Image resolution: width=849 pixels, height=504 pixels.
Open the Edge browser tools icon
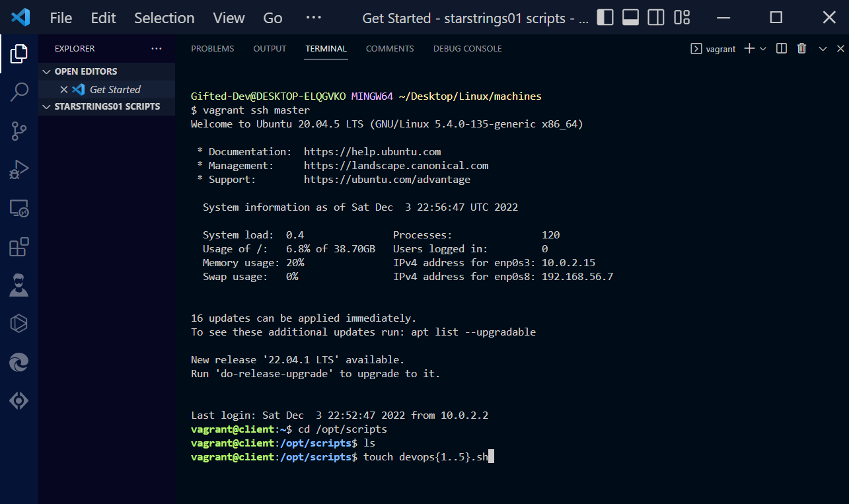point(19,362)
